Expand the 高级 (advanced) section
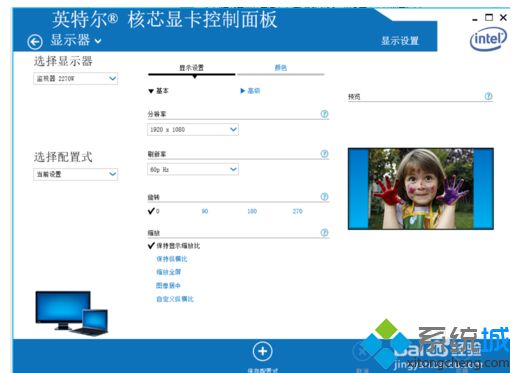Screen dimensions: 514x373 250,91
